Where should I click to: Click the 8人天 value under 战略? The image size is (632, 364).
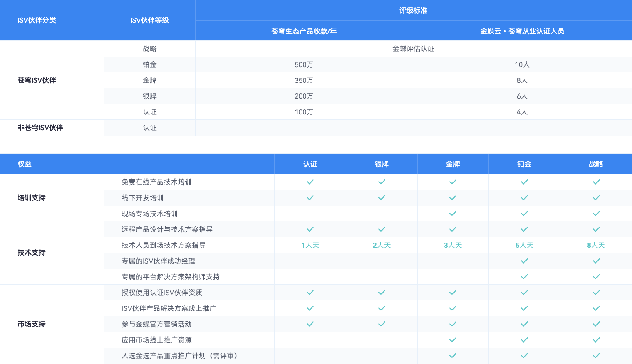596,245
